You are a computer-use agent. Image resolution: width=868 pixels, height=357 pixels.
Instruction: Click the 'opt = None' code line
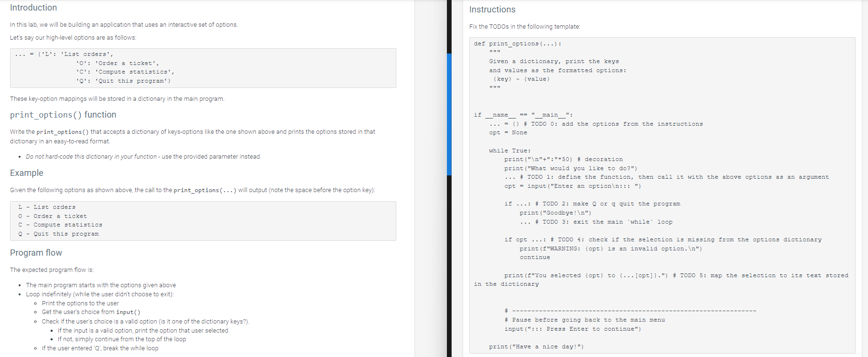(508, 132)
